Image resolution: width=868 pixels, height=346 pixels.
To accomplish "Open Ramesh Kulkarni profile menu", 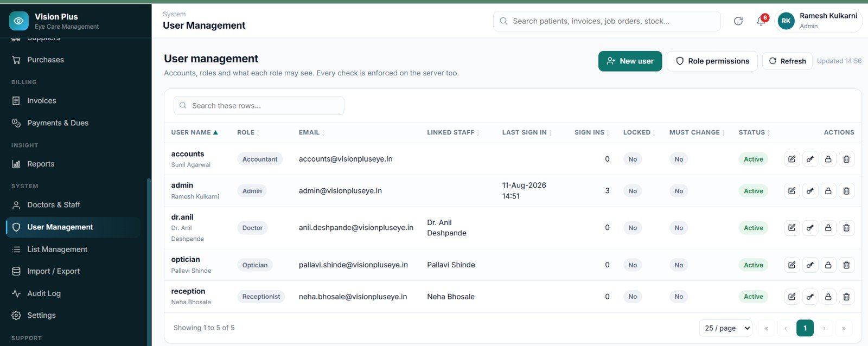I will (x=819, y=21).
